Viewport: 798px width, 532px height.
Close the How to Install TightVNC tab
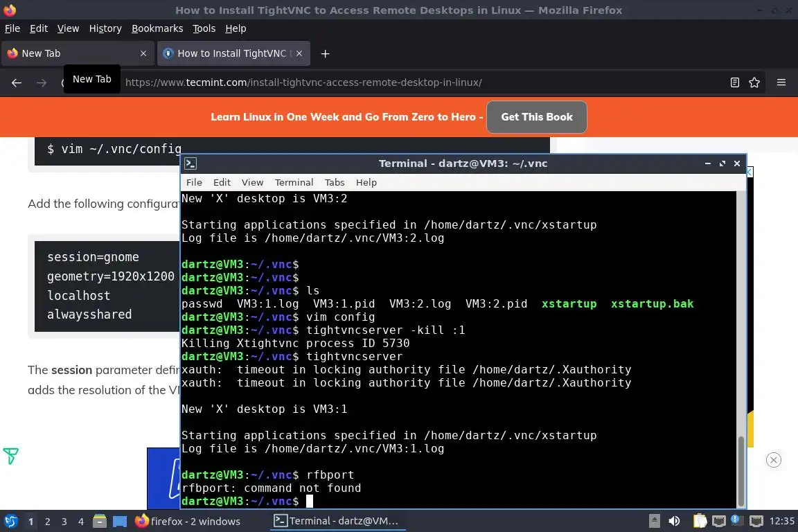299,53
